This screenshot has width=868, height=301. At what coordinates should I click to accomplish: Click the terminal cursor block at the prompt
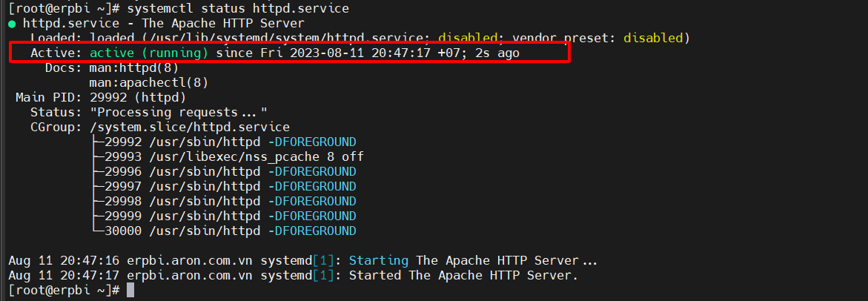tap(130, 291)
